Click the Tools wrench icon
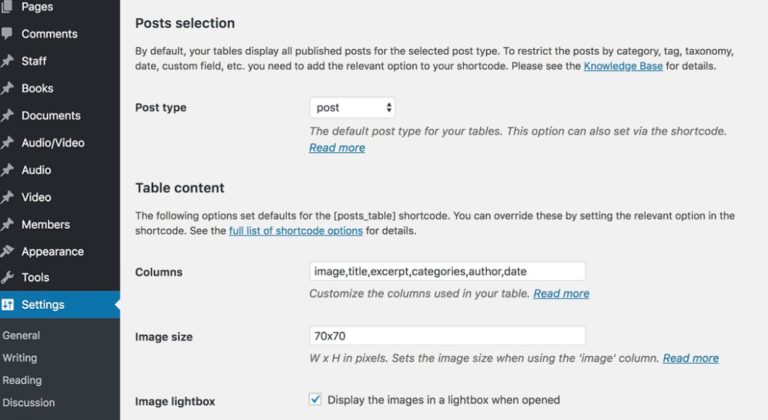 (7, 277)
